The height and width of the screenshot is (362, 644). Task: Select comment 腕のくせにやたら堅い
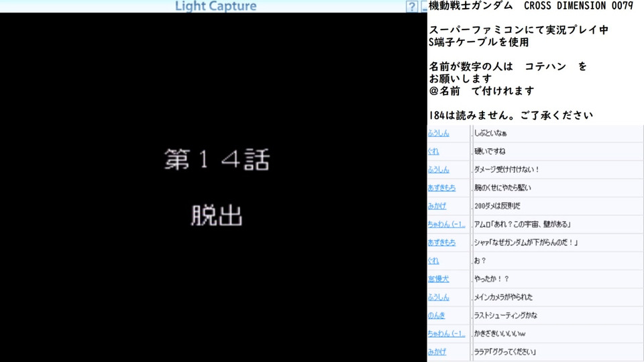click(502, 188)
